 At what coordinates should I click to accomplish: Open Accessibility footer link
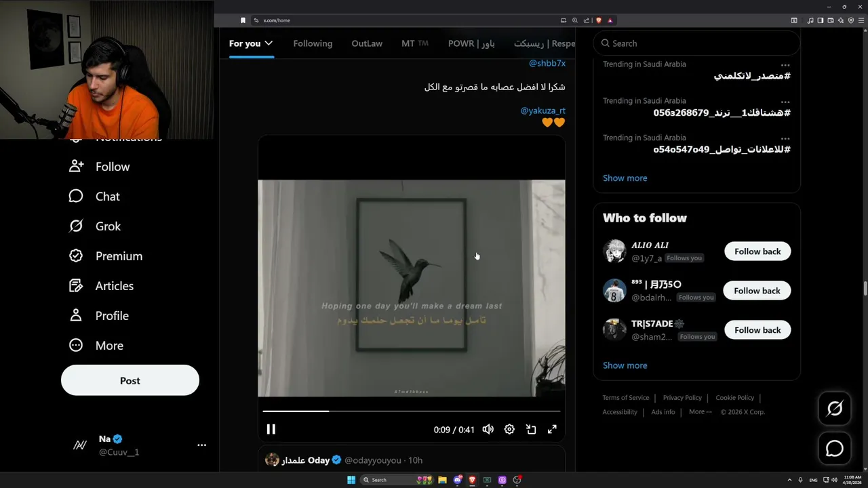(620, 412)
